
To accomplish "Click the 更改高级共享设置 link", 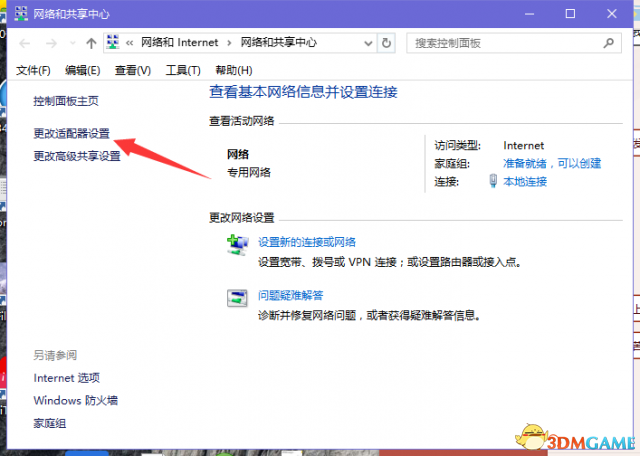I will 77,156.
